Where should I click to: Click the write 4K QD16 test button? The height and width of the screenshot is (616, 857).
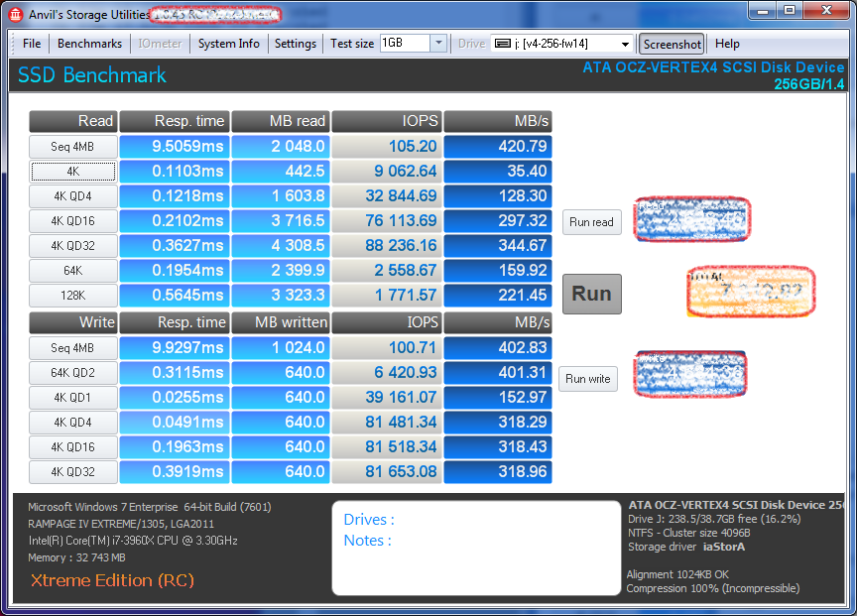(73, 447)
